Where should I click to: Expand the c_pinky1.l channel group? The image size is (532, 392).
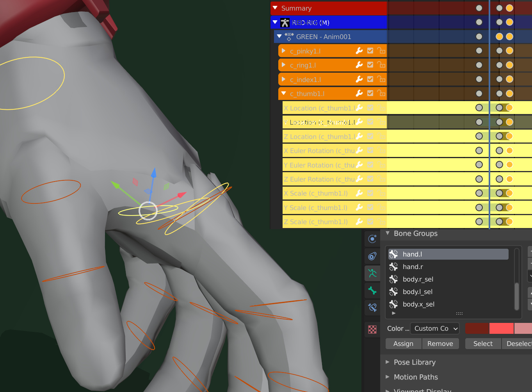click(x=284, y=51)
